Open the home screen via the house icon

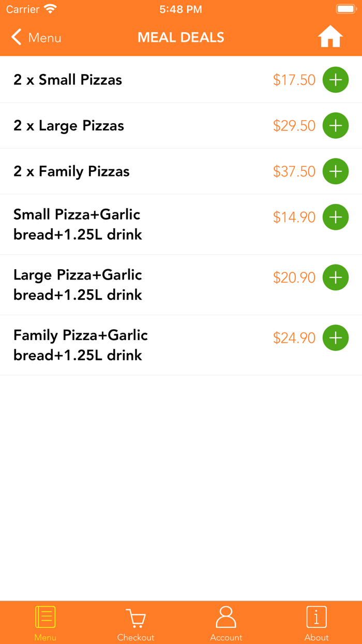point(330,37)
